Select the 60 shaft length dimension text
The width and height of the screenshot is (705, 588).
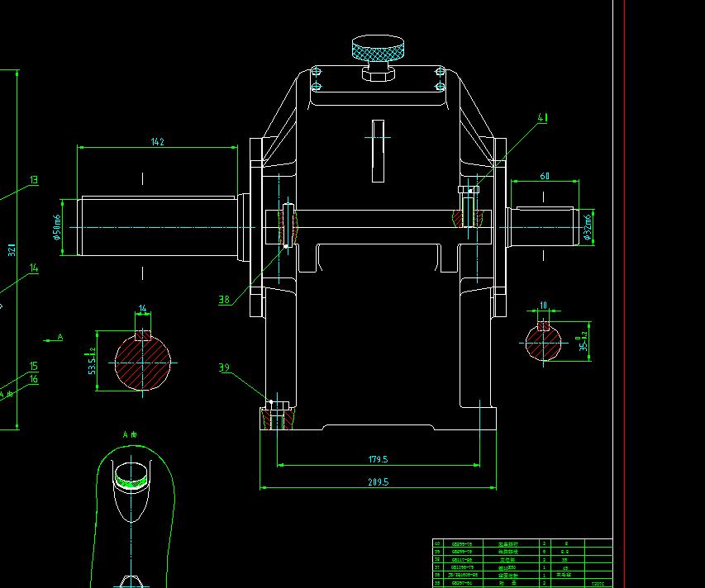[545, 176]
